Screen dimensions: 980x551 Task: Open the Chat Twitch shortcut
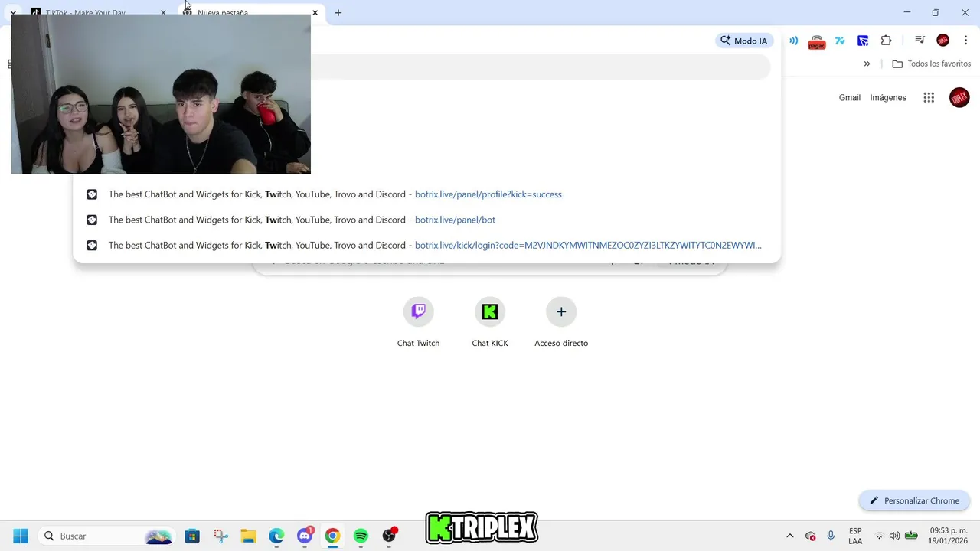click(x=418, y=322)
